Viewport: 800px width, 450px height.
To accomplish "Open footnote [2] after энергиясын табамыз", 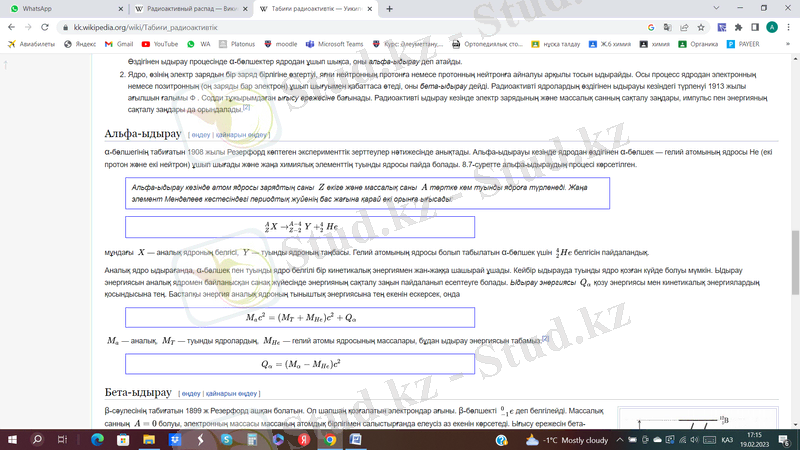I will click(545, 338).
